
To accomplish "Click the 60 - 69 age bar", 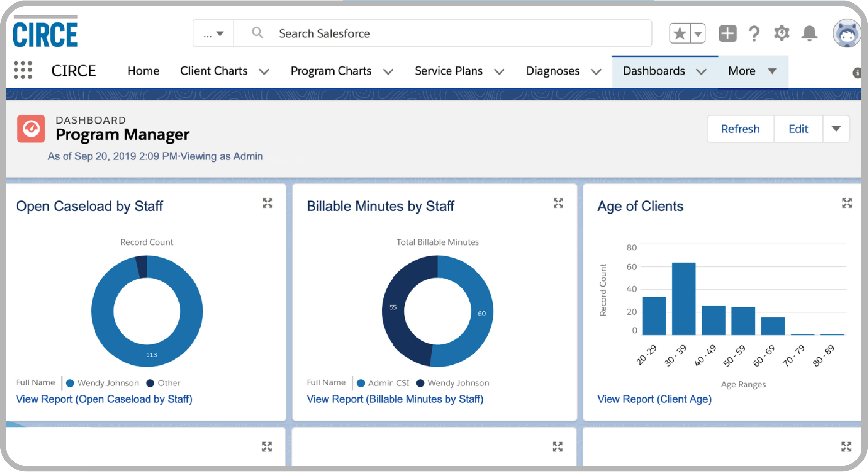I will pyautogui.click(x=773, y=326).
